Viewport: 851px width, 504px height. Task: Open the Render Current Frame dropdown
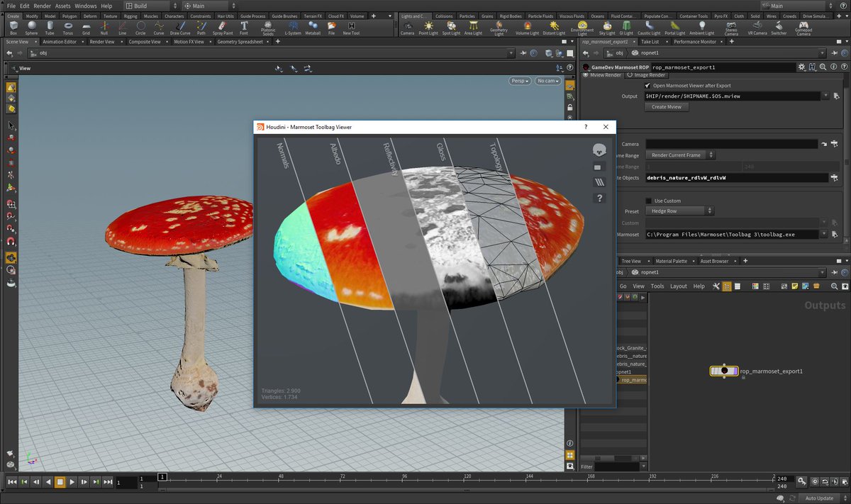(680, 155)
